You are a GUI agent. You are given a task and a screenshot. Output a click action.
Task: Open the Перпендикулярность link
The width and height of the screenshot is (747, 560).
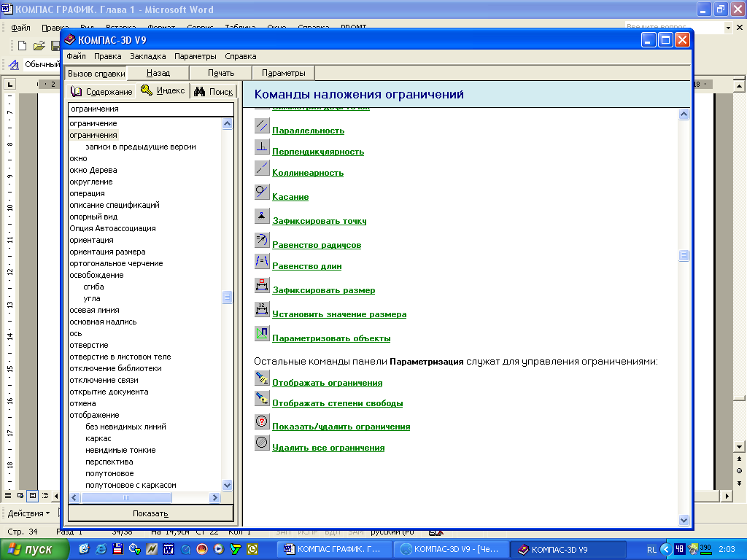click(x=318, y=152)
